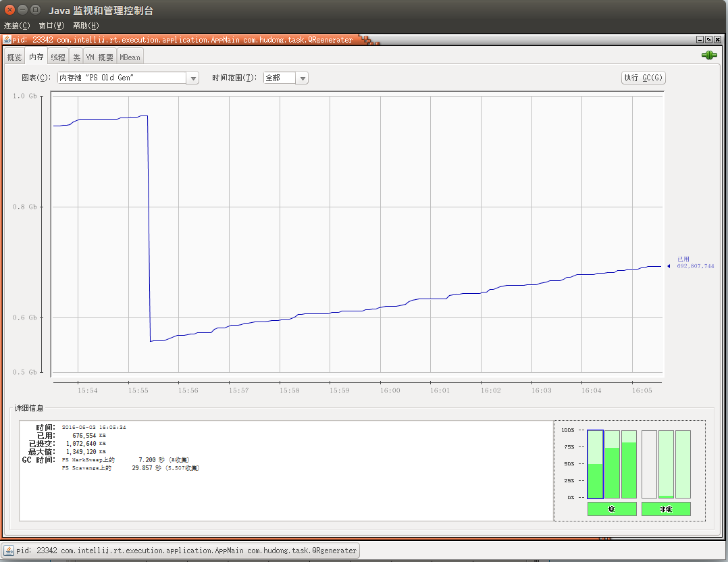
Task: Switch to the 线程 tab
Action: (x=58, y=57)
